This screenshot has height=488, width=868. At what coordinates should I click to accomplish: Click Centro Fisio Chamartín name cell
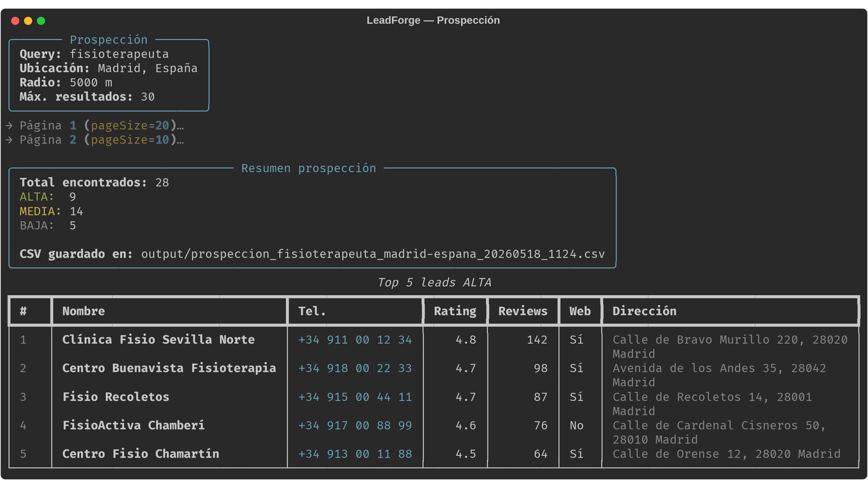[x=141, y=454]
